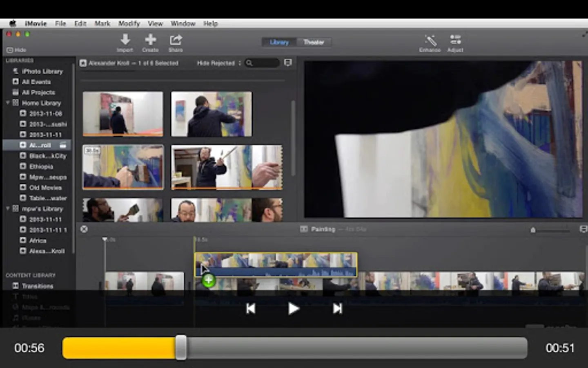Collapse the mpw's Library disclosure triangle
The width and height of the screenshot is (588, 368).
pos(8,209)
